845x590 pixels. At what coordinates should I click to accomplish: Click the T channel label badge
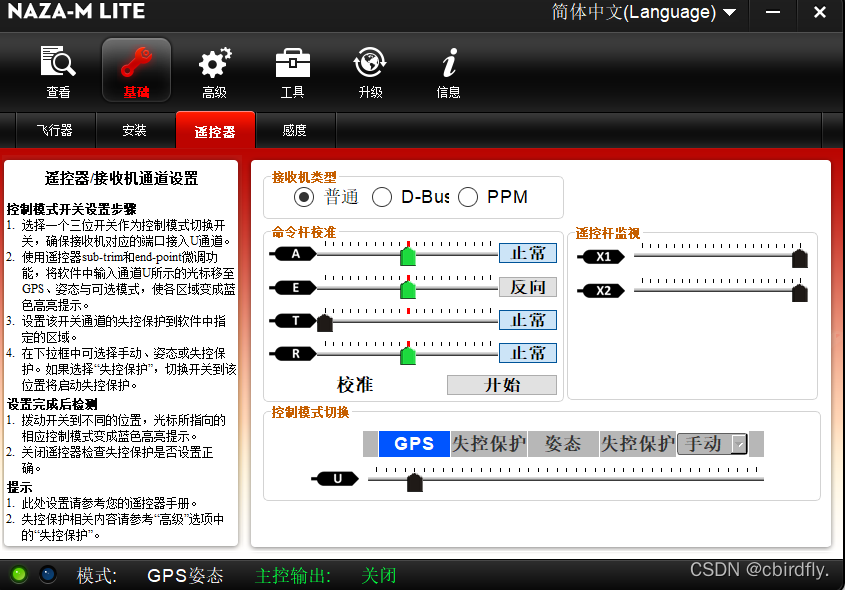tap(295, 321)
